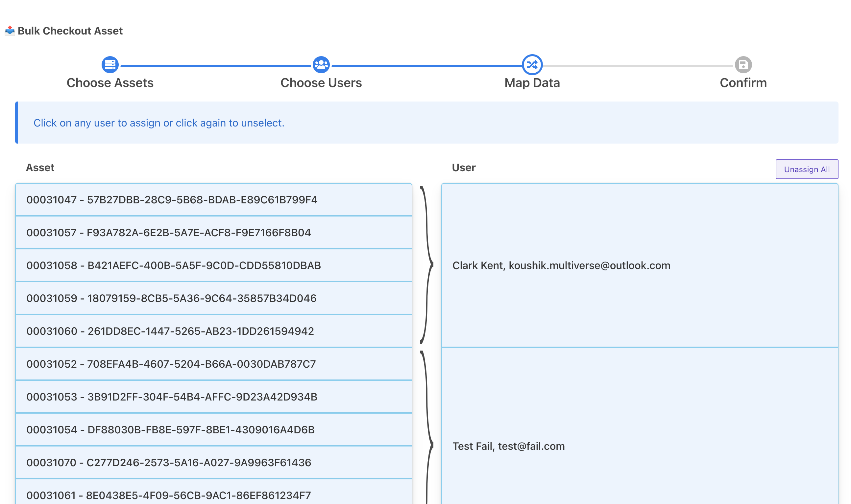This screenshot has height=504, width=851.
Task: Select asset 00031047 row
Action: coord(213,200)
